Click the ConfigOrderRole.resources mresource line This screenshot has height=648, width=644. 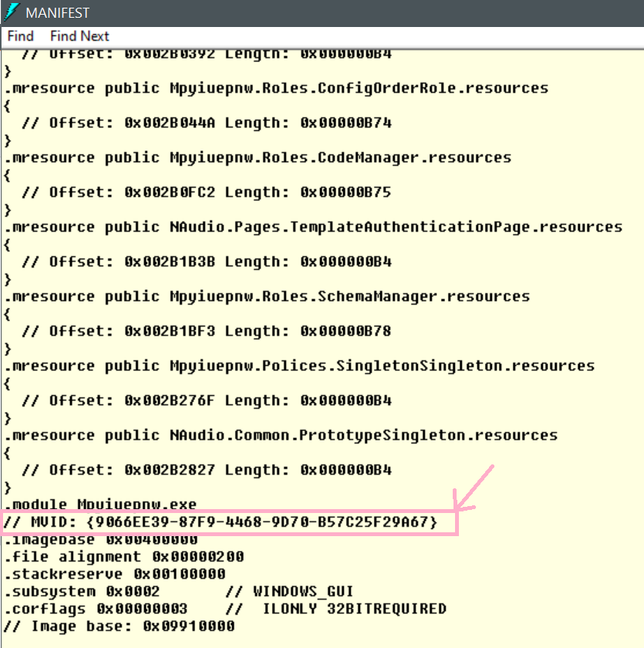pos(276,88)
